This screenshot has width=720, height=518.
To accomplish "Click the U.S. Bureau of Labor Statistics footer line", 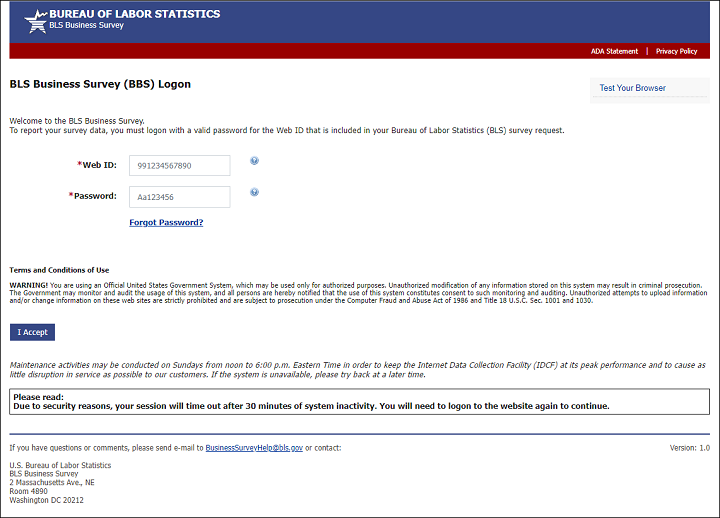I will point(60,465).
